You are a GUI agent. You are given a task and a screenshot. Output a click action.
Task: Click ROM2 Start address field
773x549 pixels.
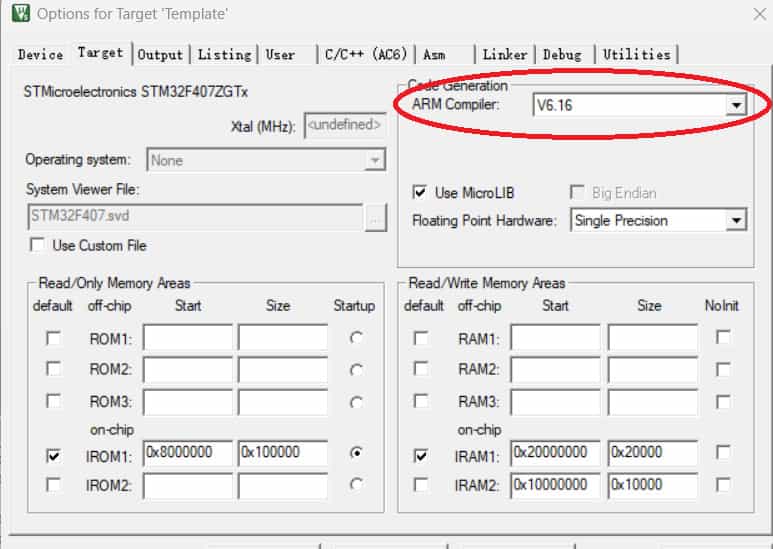[188, 369]
